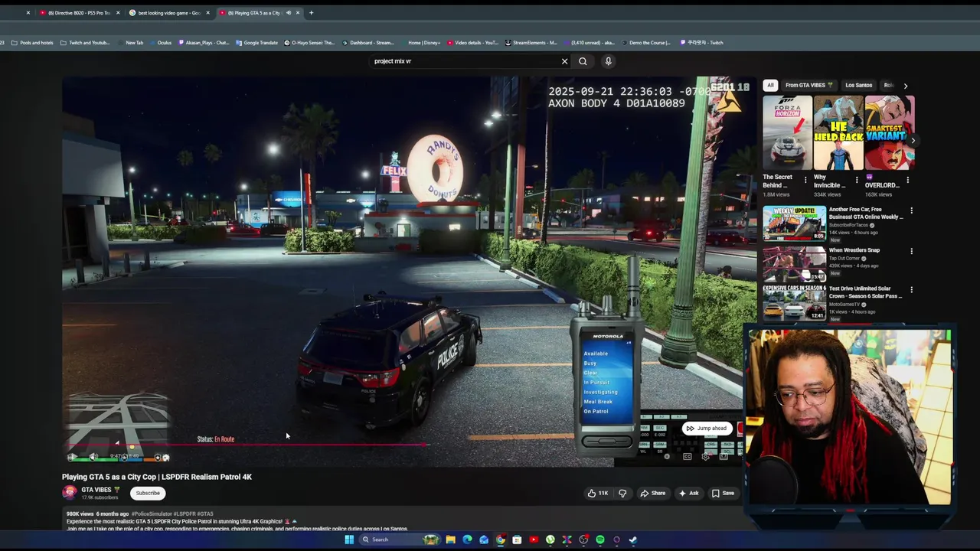
Task: Click the Ask button
Action: pyautogui.click(x=688, y=493)
